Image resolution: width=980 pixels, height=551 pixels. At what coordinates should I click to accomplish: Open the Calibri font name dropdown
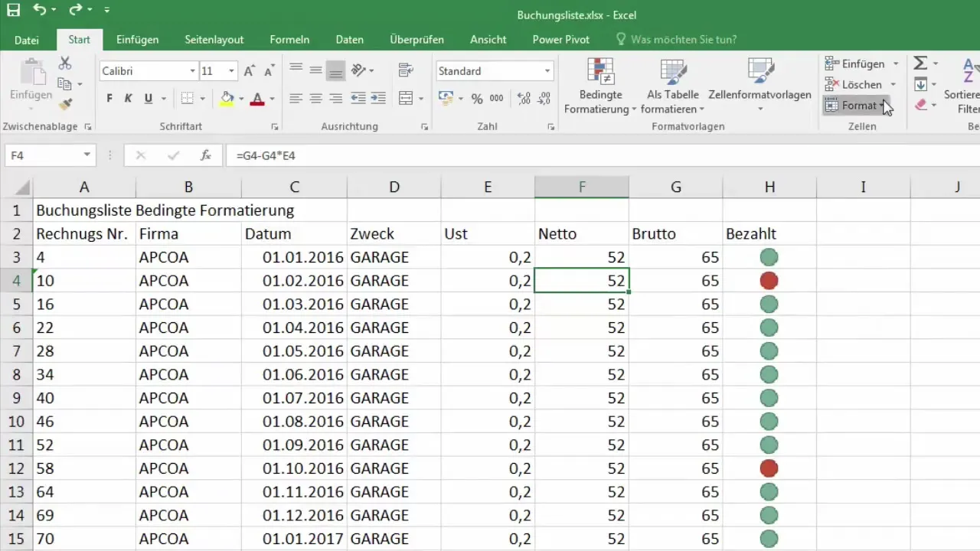pos(192,71)
